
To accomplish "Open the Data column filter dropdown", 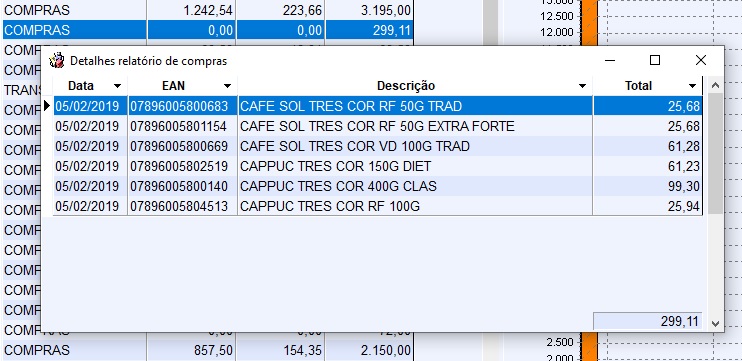I will pos(117,86).
